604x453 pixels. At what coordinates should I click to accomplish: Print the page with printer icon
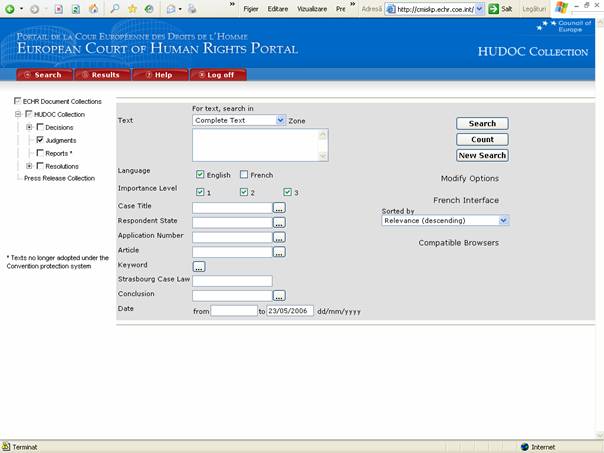coord(192,9)
